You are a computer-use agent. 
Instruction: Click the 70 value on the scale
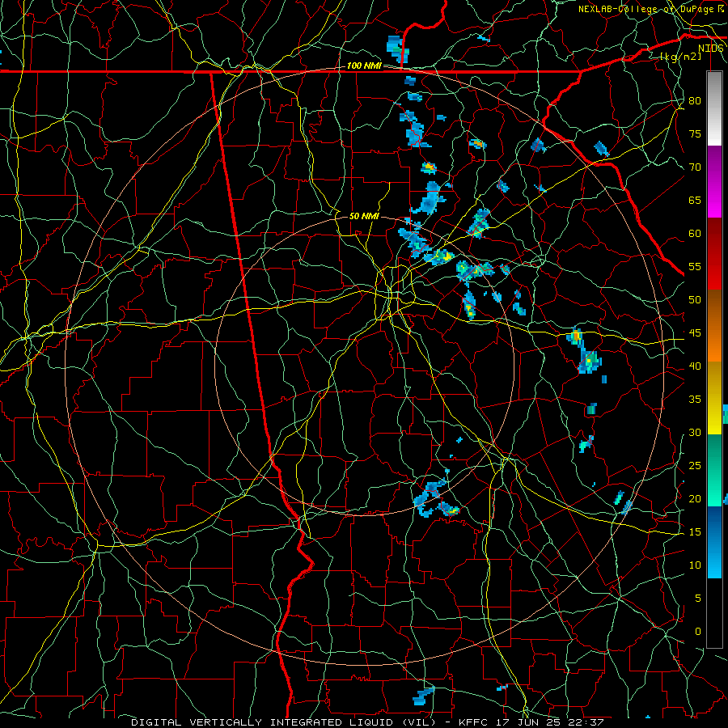[695, 167]
